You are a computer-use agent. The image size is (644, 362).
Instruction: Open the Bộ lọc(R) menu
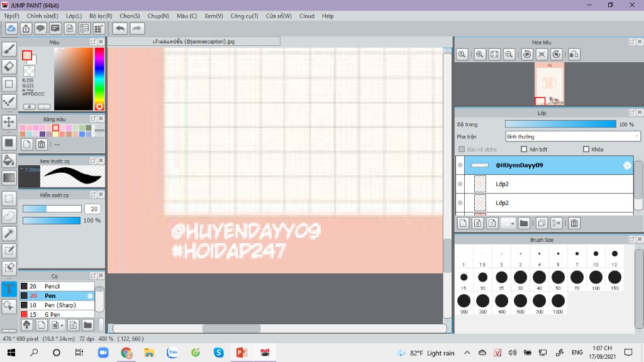[101, 16]
